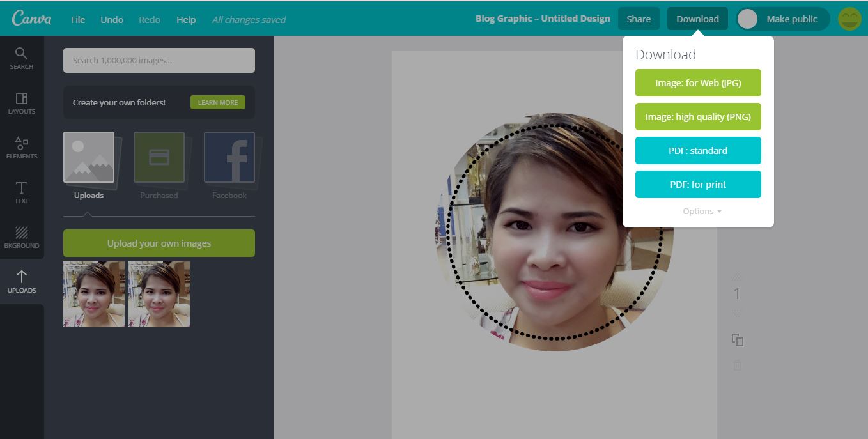Select the second uploaded photo thumbnail
868x439 pixels.
point(159,294)
